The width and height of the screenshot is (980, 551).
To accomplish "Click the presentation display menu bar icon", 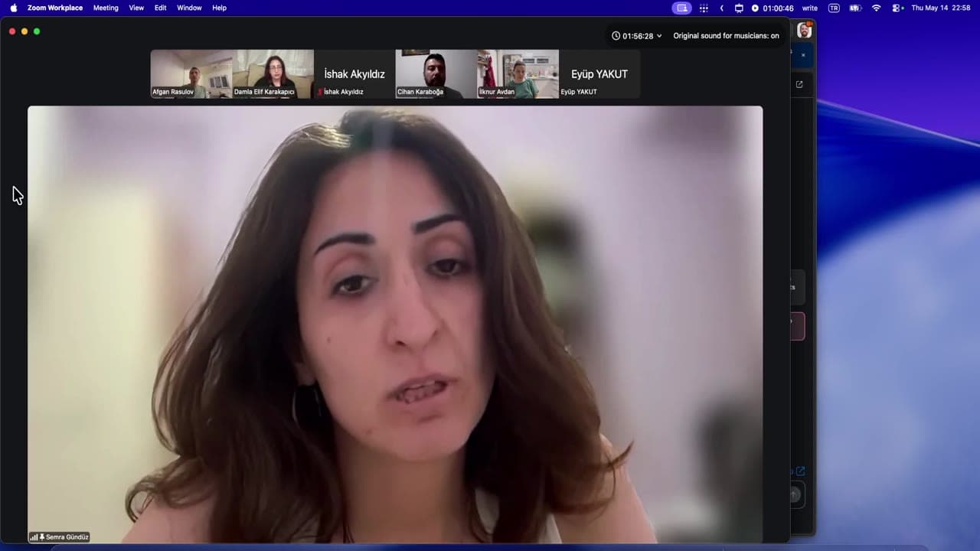I will coord(739,8).
